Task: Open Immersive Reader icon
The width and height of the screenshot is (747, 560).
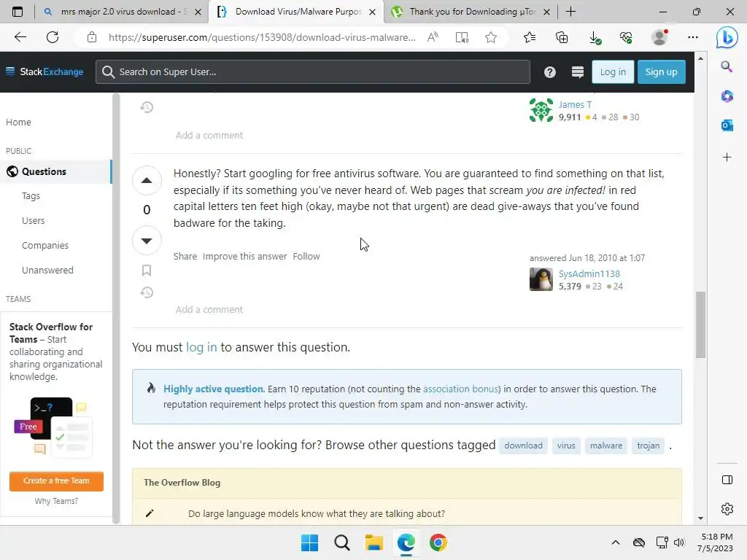Action: click(462, 37)
